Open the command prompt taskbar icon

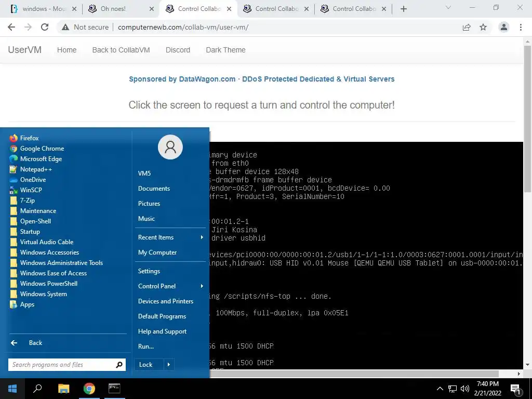[x=114, y=389]
